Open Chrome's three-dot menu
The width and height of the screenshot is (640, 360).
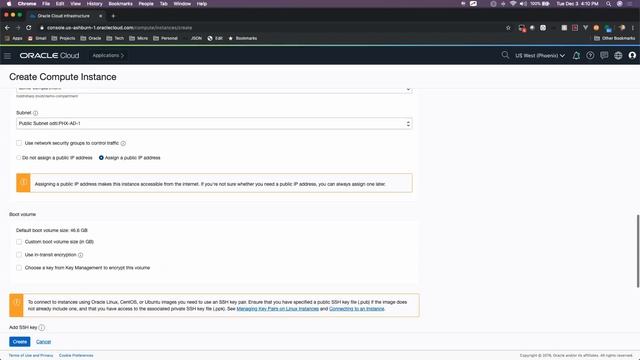point(633,28)
